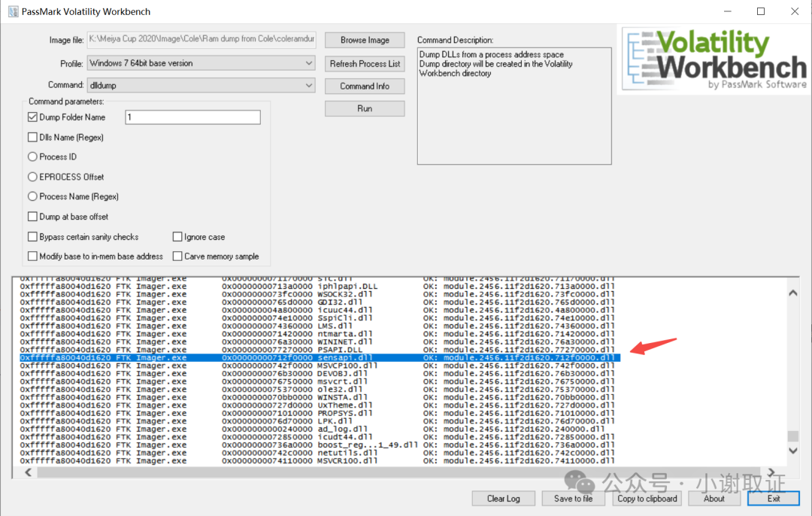Viewport: 812px width, 516px height.
Task: Select the ole32.dll log row
Action: pyautogui.click(x=317, y=389)
